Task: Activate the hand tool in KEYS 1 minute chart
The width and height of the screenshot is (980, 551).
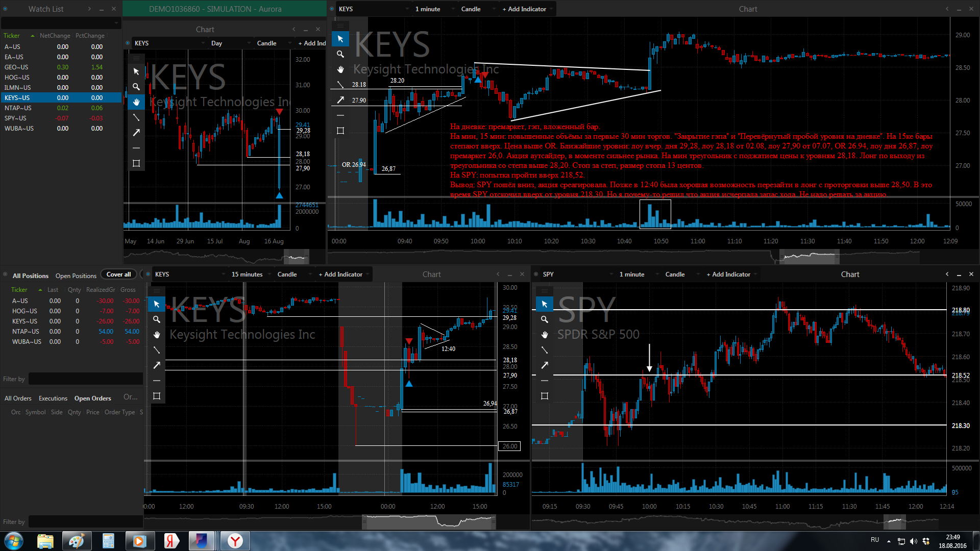Action: [340, 69]
